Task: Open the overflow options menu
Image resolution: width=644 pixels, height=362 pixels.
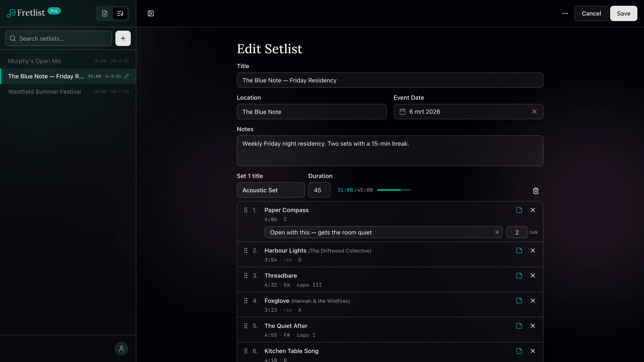Action: click(565, 13)
